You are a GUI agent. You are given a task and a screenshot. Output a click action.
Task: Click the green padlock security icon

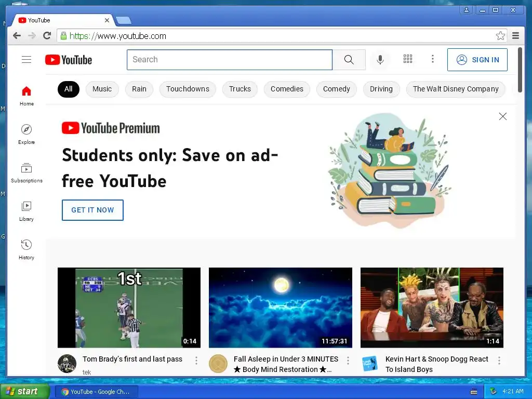pos(63,36)
